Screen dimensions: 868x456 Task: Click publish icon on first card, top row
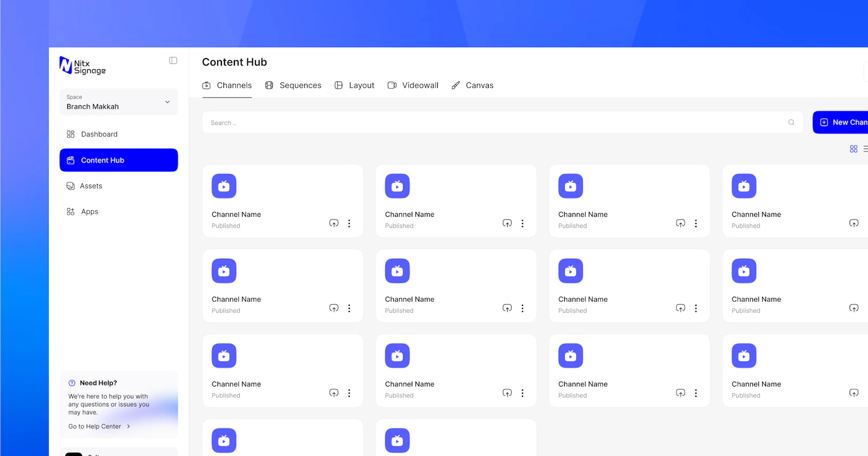(x=334, y=223)
